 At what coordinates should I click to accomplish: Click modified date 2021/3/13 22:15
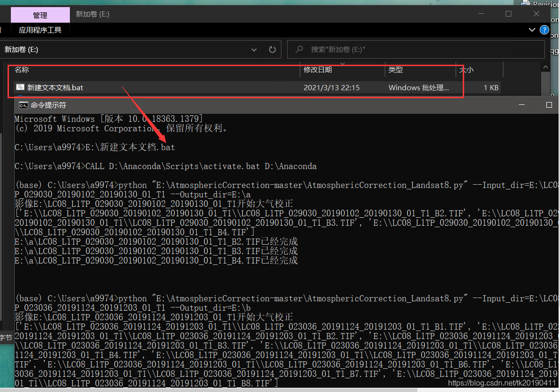[x=331, y=87]
